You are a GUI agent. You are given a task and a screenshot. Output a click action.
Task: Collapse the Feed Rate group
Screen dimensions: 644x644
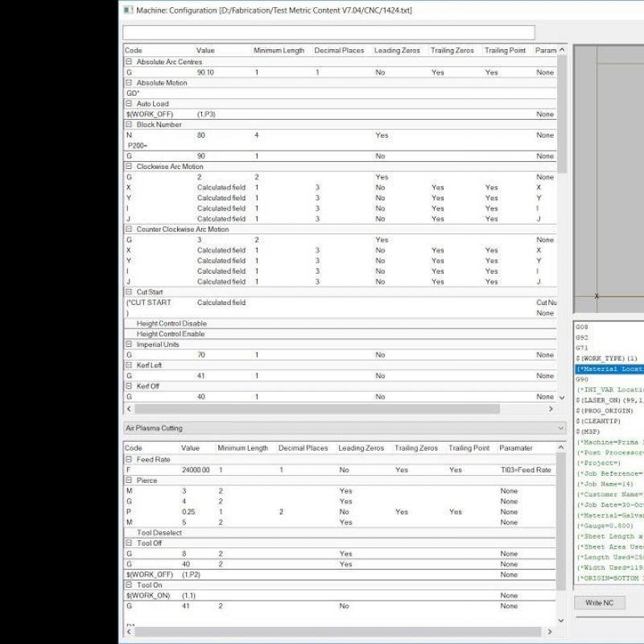(x=129, y=460)
